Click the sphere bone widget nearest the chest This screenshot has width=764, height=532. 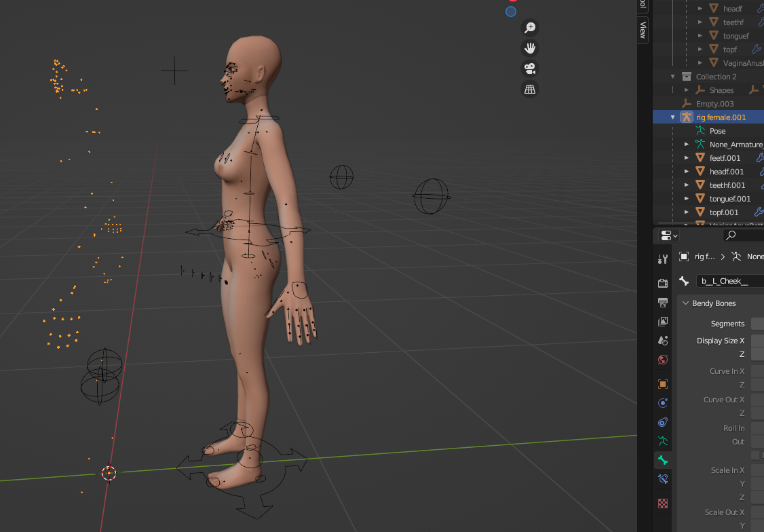click(x=341, y=177)
